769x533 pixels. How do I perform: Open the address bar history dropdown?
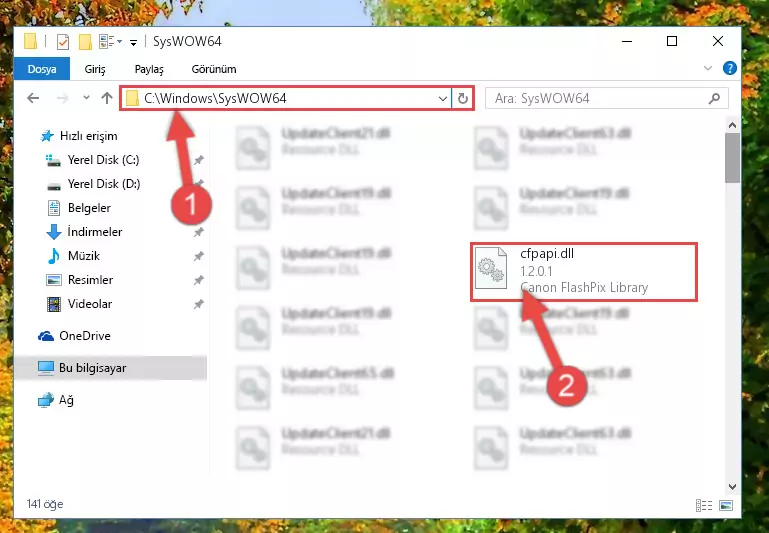coord(442,99)
